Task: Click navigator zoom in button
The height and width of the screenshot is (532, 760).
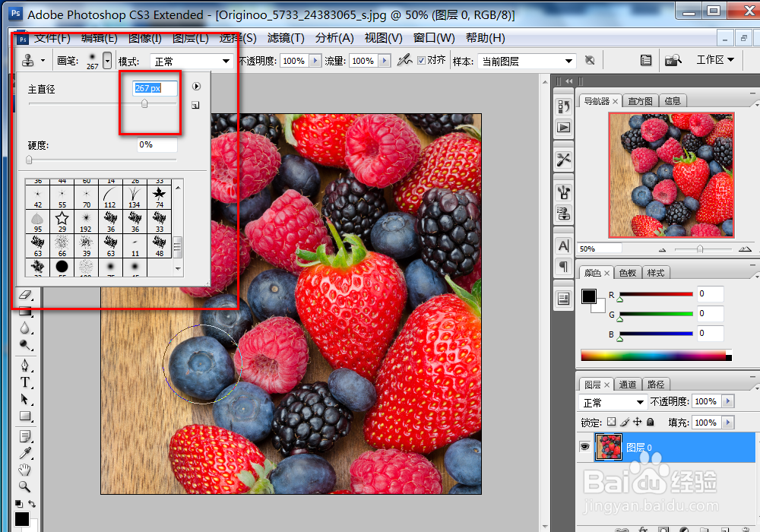Action: coord(745,249)
